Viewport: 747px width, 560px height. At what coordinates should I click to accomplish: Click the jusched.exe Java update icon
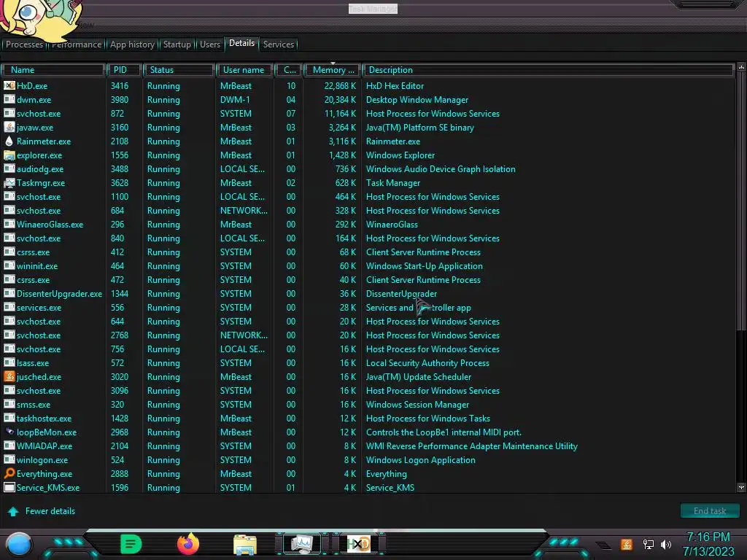[9, 376]
